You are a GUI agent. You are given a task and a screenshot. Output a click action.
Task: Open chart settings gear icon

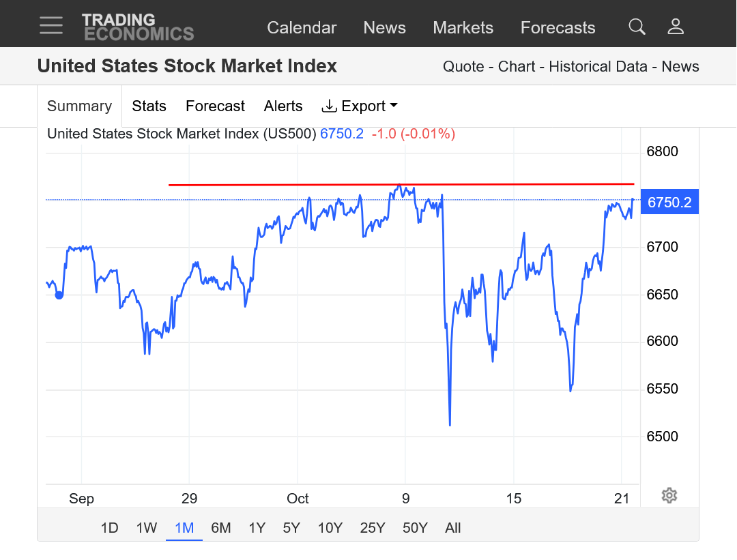669,495
